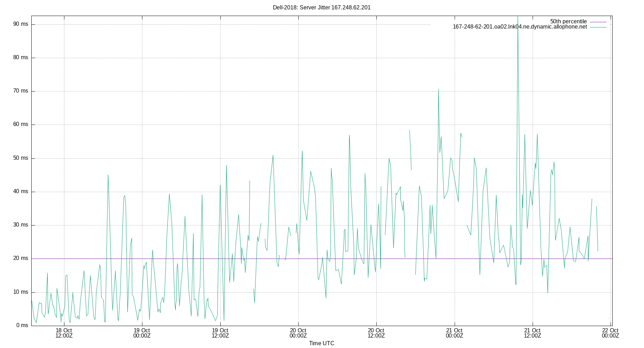Image resolution: width=644 pixels, height=348 pixels.
Task: Click the '19 Oct 12:00Z' x-axis label
Action: coord(220,333)
